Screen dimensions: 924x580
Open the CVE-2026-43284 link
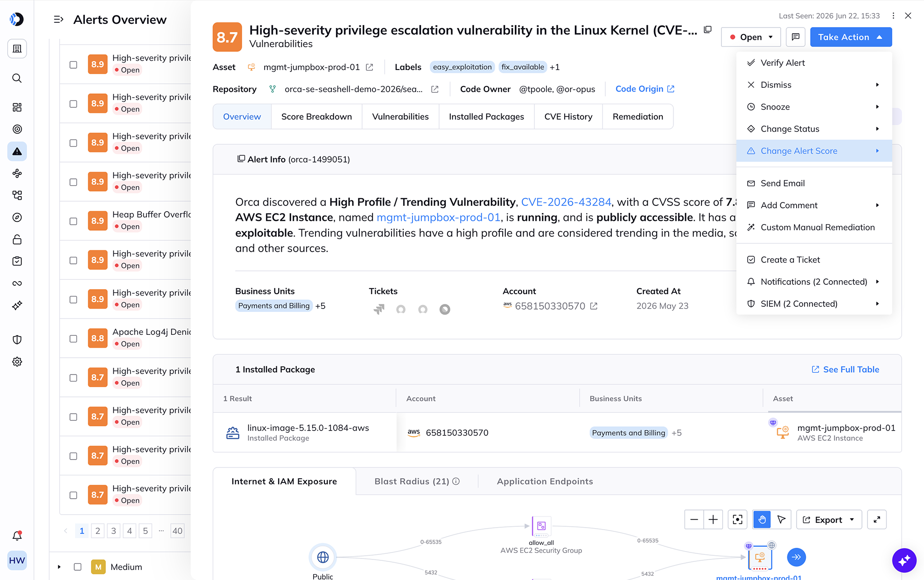pyautogui.click(x=566, y=202)
